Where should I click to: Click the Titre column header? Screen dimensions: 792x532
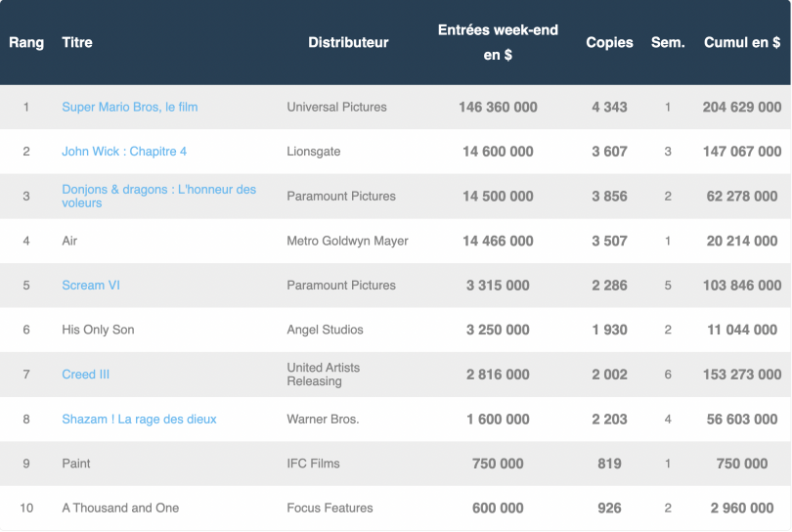[x=77, y=42]
